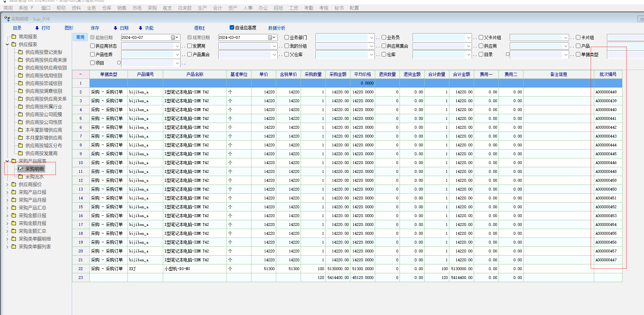This screenshot has height=315, width=644.
Task: Click the 采购流水 folder icon in tree
Action: point(20,176)
